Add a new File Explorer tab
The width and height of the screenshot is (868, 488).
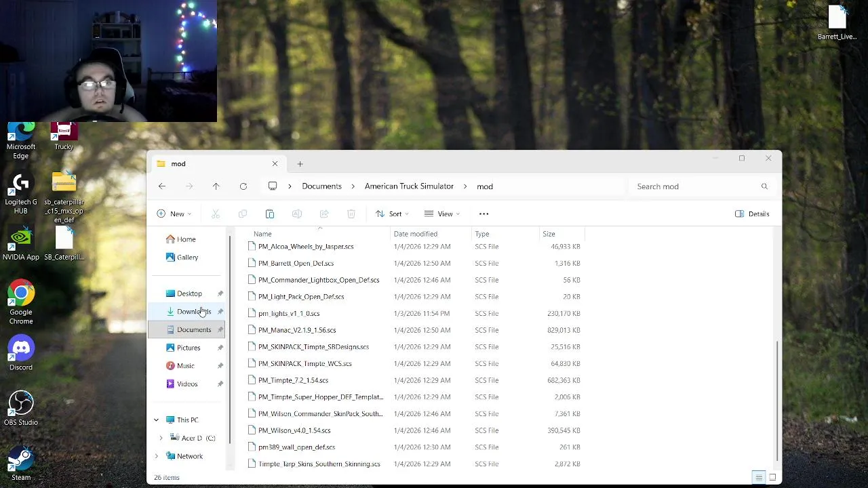(300, 164)
